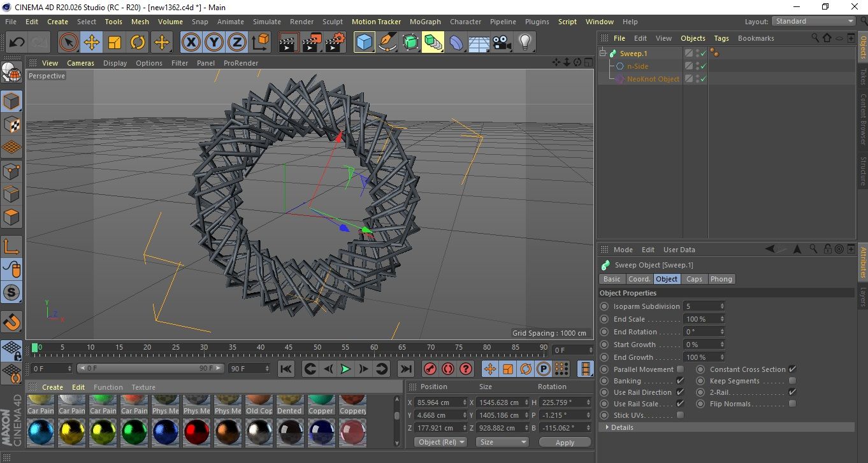The height and width of the screenshot is (463, 868).
Task: Switch to Make Editable mode icon
Action: point(11,73)
